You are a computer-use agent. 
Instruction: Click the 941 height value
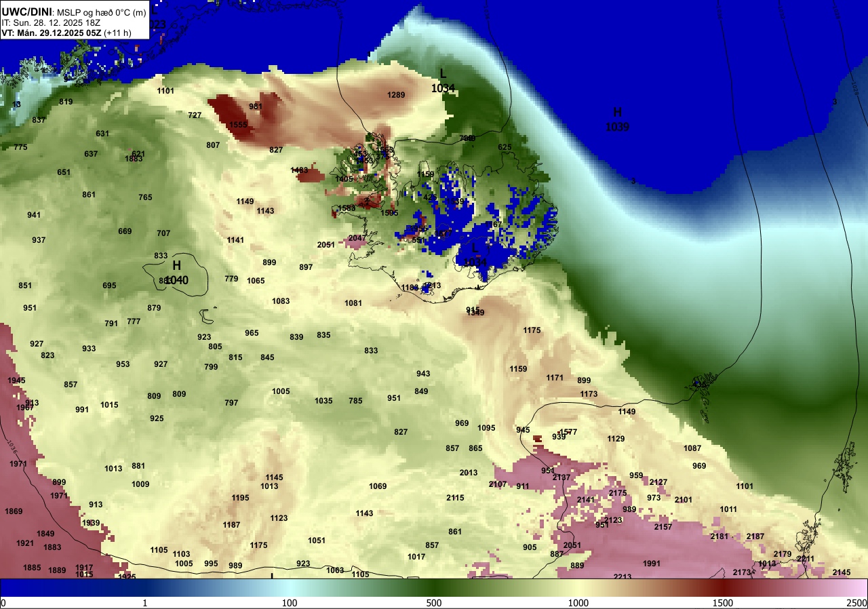[x=34, y=215]
